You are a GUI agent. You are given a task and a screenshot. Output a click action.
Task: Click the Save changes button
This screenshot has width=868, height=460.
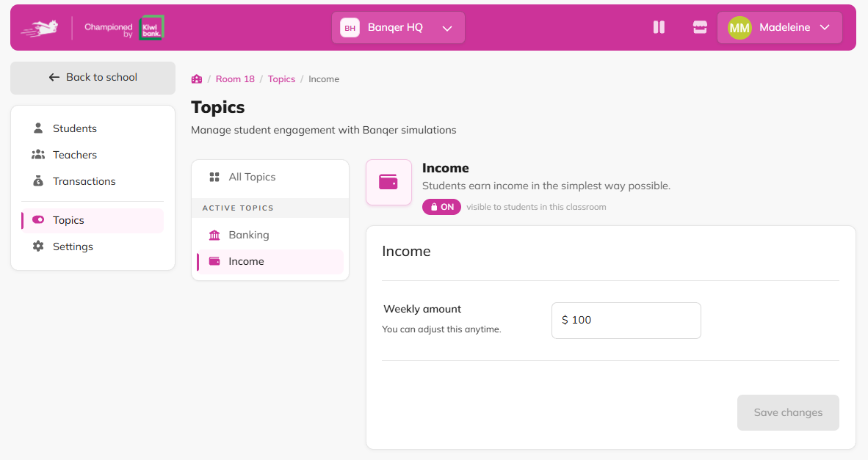click(788, 412)
